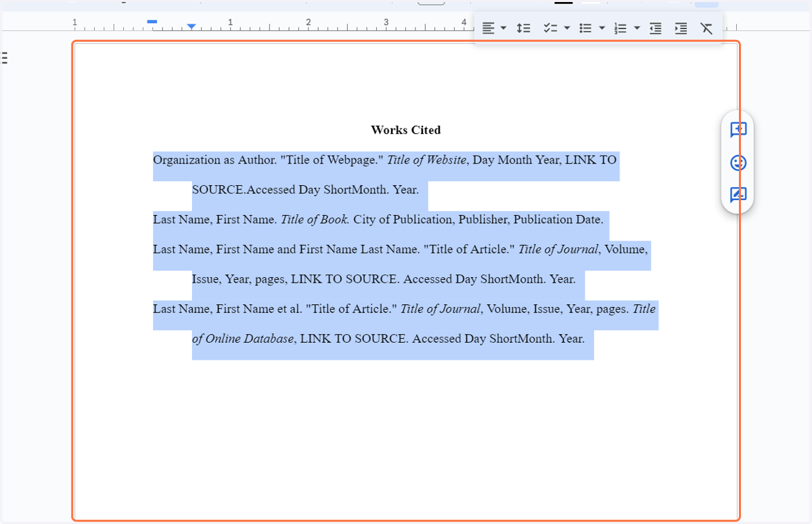Image resolution: width=812 pixels, height=524 pixels.
Task: Click the italic "of Online Database" text
Action: coord(243,339)
